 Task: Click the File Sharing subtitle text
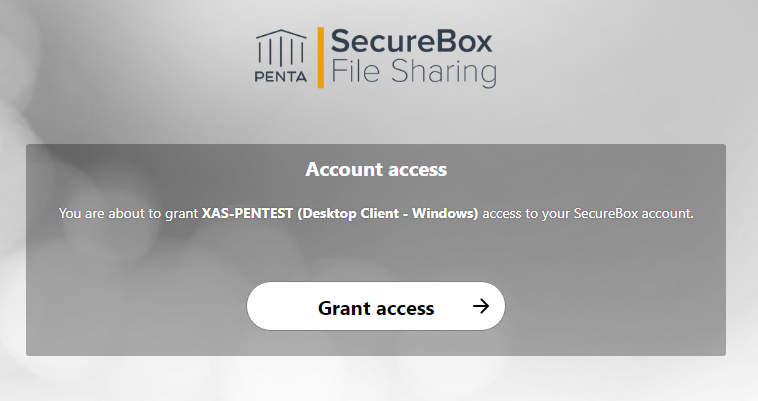pyautogui.click(x=414, y=72)
